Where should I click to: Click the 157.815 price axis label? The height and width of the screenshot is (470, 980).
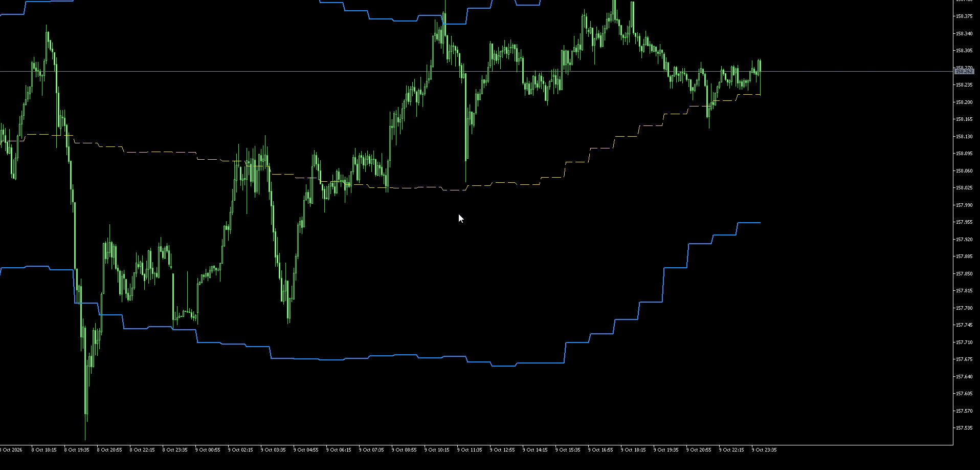click(964, 291)
